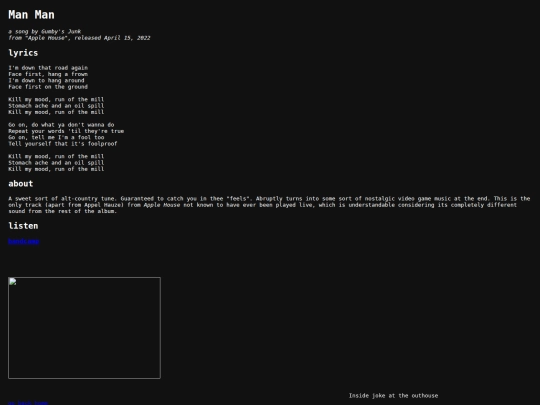
Task: Click the album line 'released April 15, 2022'
Action: pos(112,38)
